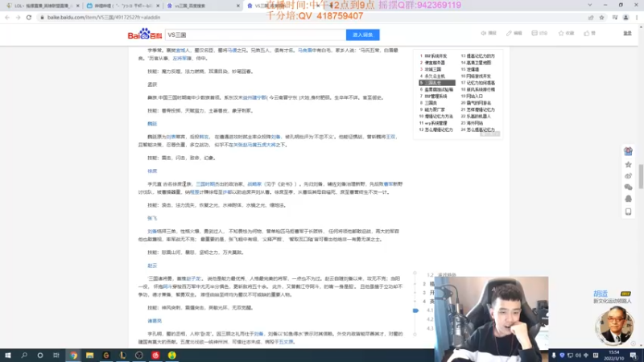Click the bell notification icon on right sidebar
This screenshot has width=644, height=362.
[628, 199]
